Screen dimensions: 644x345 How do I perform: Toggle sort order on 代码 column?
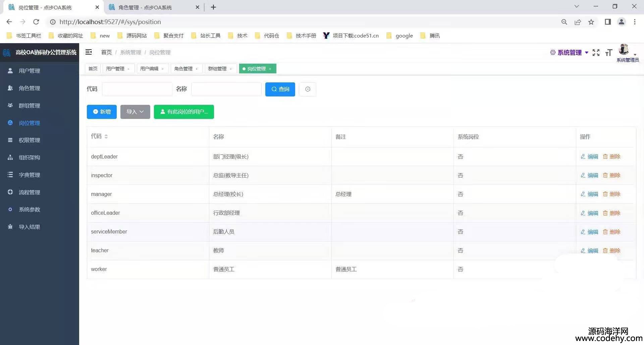pyautogui.click(x=106, y=136)
